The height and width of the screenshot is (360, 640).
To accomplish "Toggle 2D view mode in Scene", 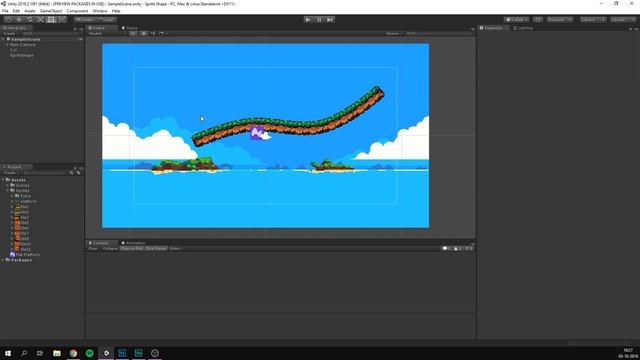I will pyautogui.click(x=133, y=33).
